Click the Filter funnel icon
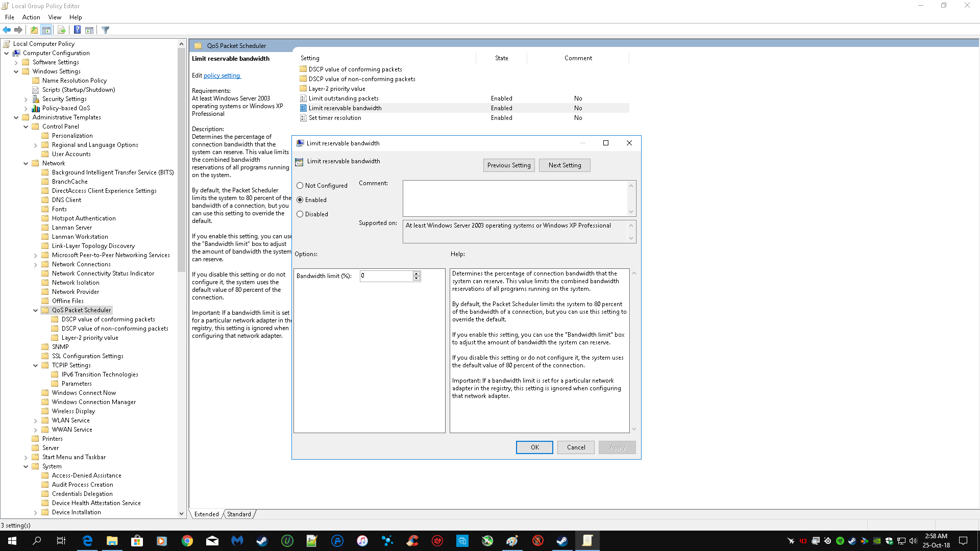This screenshot has height=551, width=980. [x=105, y=30]
